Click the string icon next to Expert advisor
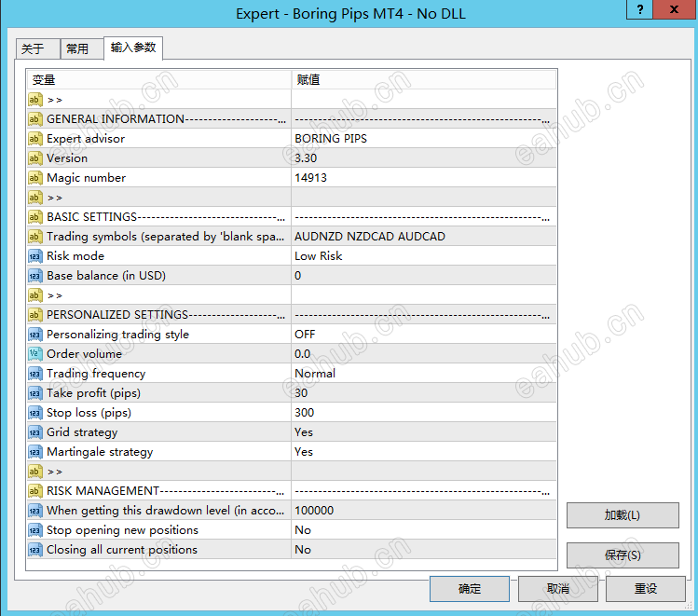This screenshot has height=616, width=698. pyautogui.click(x=35, y=139)
